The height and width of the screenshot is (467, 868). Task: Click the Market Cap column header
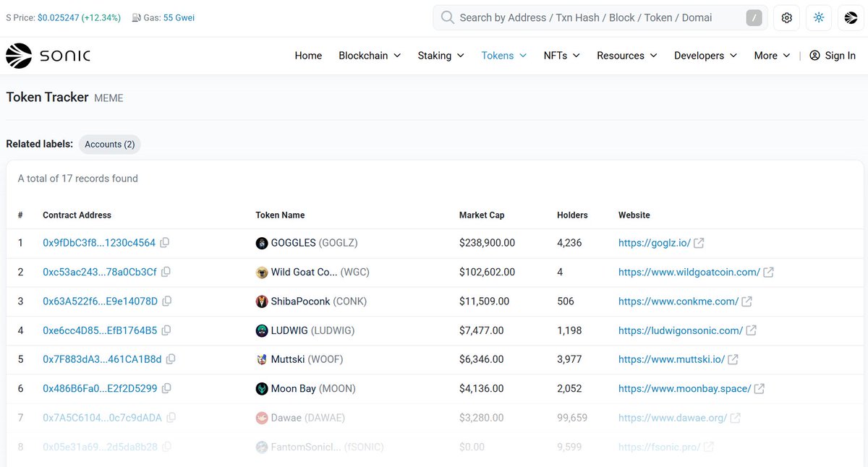click(482, 215)
